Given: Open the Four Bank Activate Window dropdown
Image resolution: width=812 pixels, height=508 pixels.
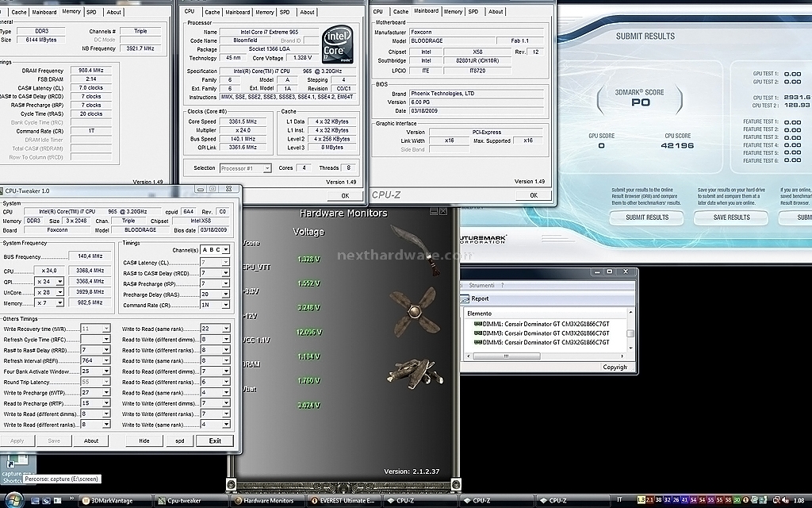Looking at the screenshot, I should [x=106, y=371].
